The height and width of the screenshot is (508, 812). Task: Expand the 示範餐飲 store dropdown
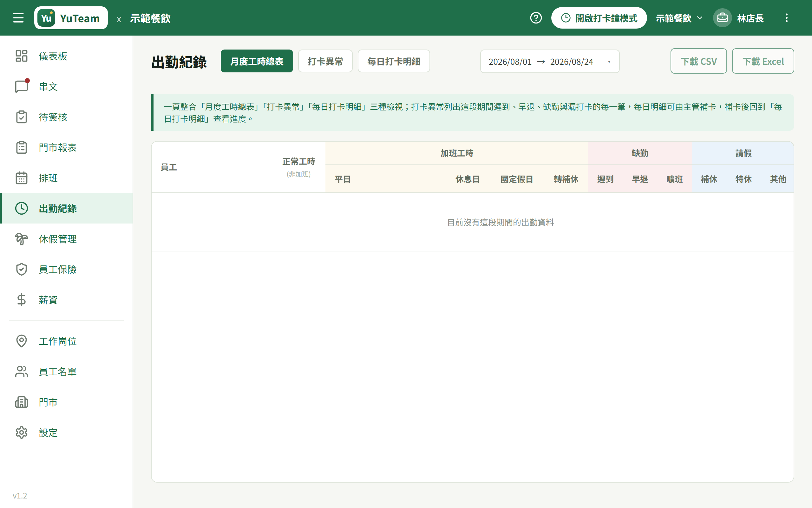(x=679, y=18)
